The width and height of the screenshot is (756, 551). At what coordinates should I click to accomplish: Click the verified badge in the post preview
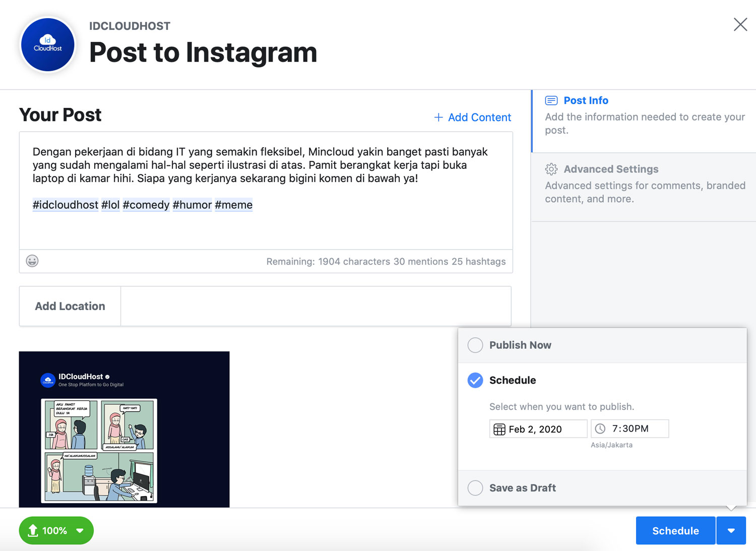click(x=107, y=376)
